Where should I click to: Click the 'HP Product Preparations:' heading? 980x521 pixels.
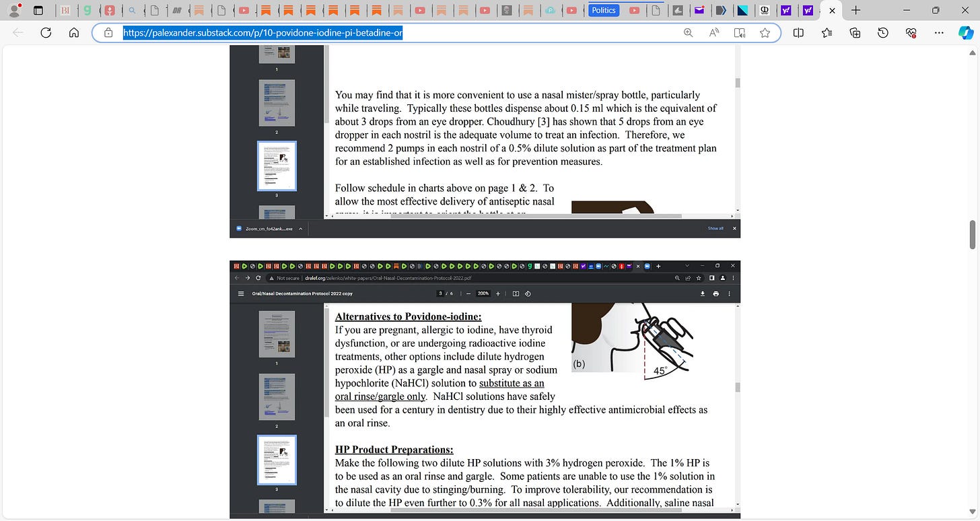click(394, 449)
